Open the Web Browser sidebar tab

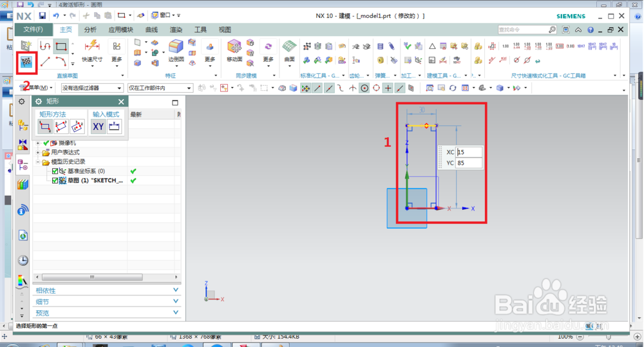click(23, 235)
